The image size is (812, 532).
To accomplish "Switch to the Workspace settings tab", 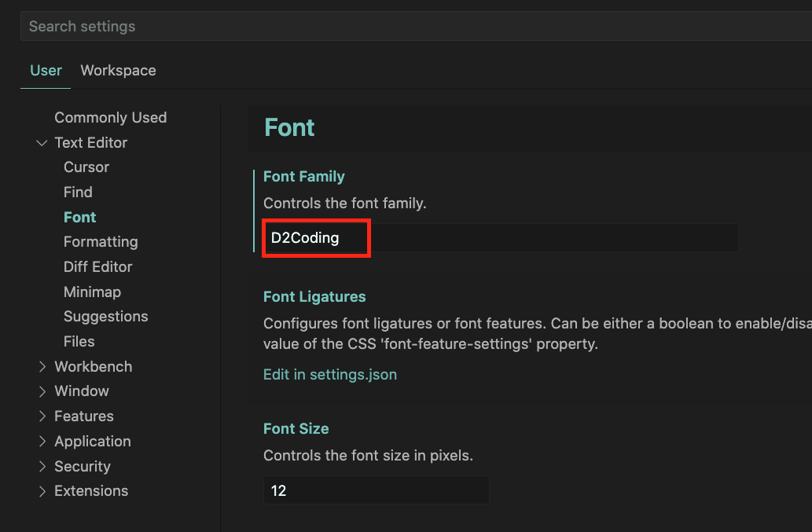I will pyautogui.click(x=118, y=70).
